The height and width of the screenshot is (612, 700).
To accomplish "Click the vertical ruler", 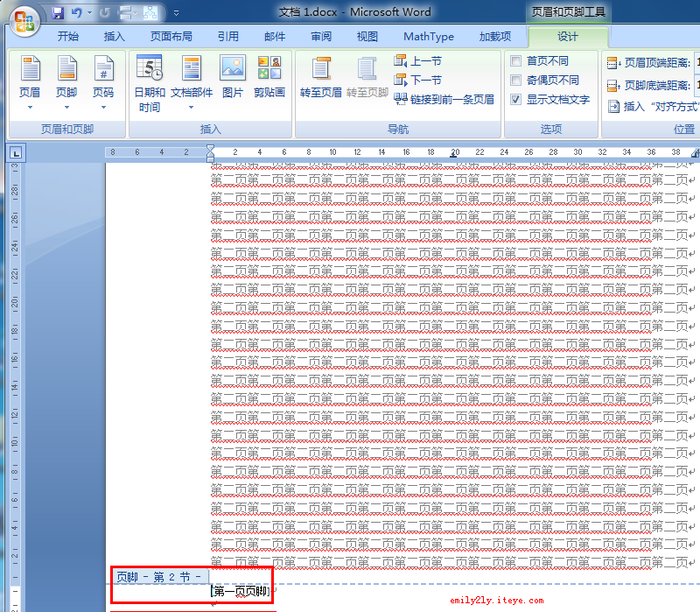I will pyautogui.click(x=15, y=386).
